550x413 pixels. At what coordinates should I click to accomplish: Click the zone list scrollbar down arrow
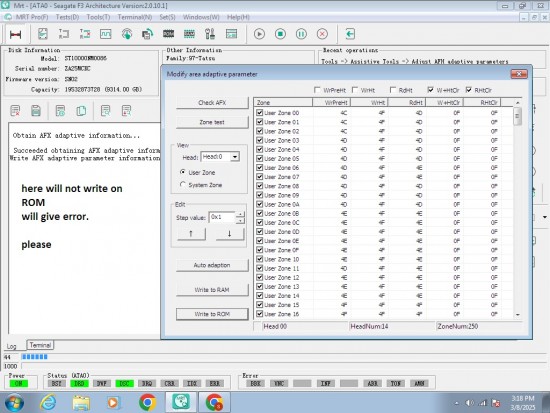518,315
